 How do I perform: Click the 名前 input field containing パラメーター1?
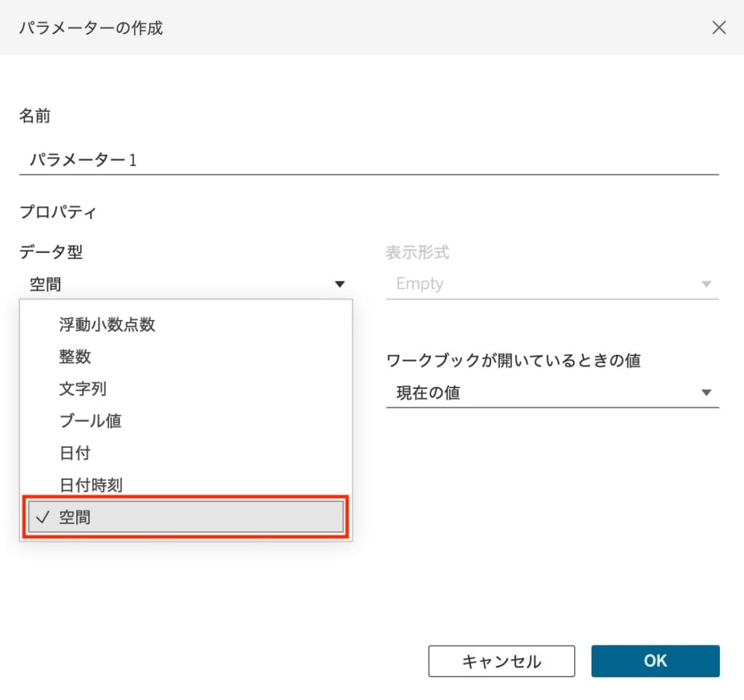coord(368,160)
